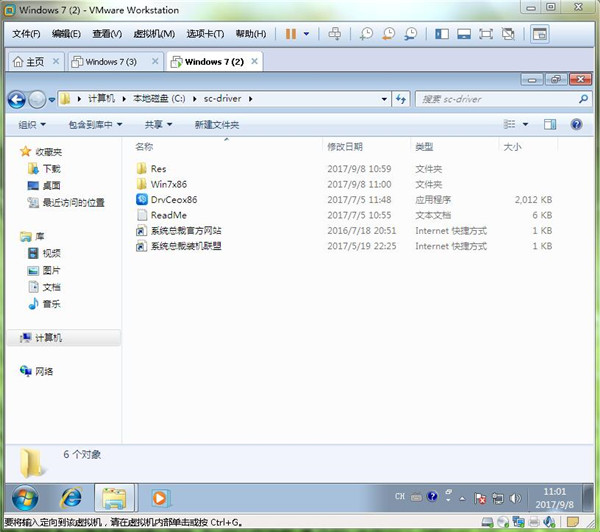
Task: Expand the address bar history dropdown
Action: [384, 99]
